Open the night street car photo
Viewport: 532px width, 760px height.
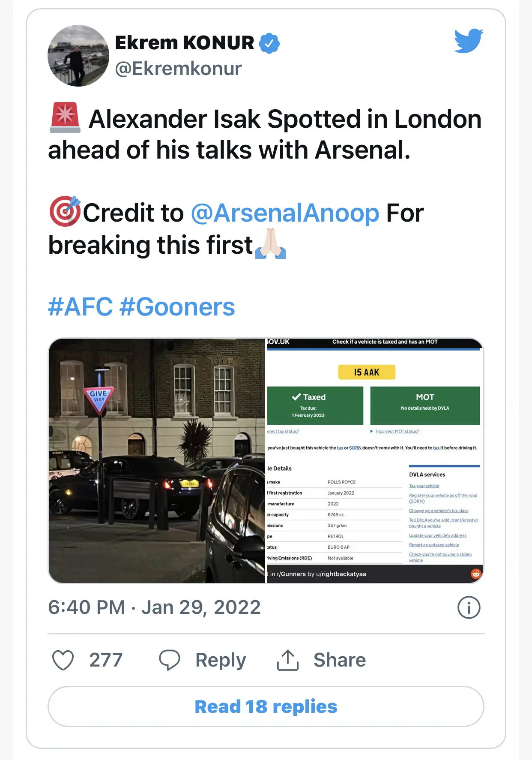[x=157, y=461]
